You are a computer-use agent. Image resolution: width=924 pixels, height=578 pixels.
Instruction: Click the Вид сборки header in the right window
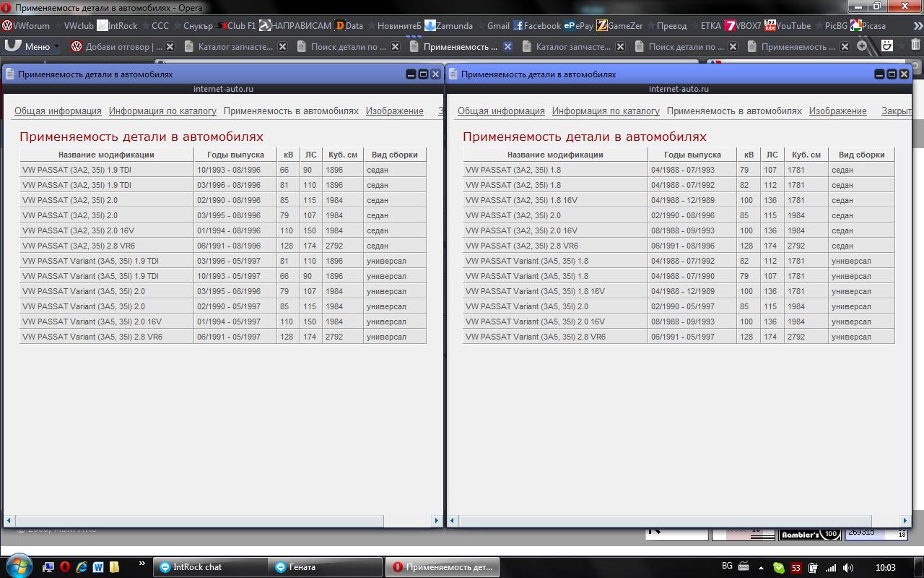point(861,155)
